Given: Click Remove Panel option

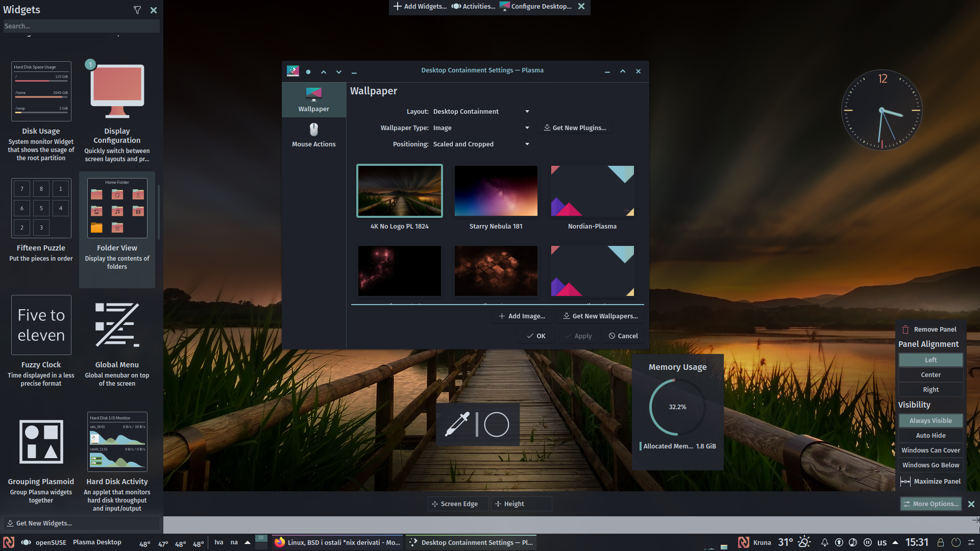Looking at the screenshot, I should point(929,330).
